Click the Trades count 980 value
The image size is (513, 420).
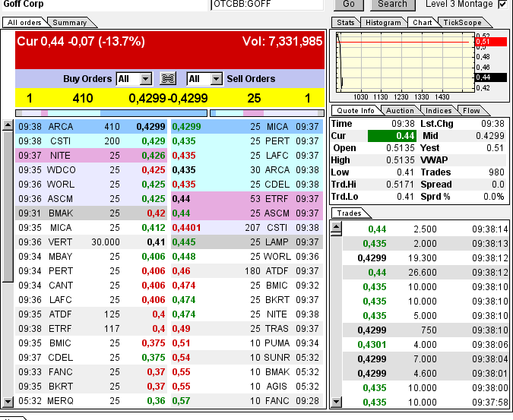496,172
